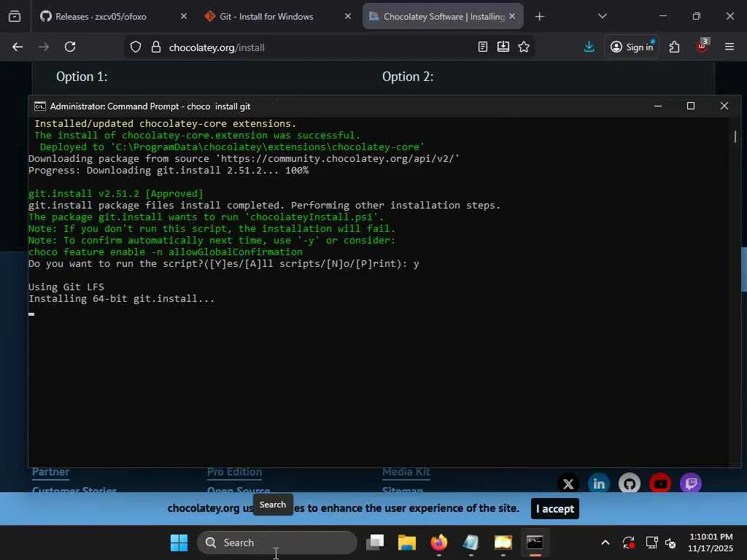Image resolution: width=747 pixels, height=560 pixels.
Task: Reload the current page
Action: point(70,47)
